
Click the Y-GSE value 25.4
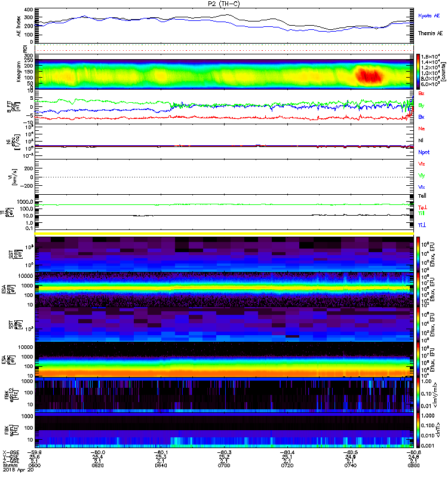click(x=97, y=456)
